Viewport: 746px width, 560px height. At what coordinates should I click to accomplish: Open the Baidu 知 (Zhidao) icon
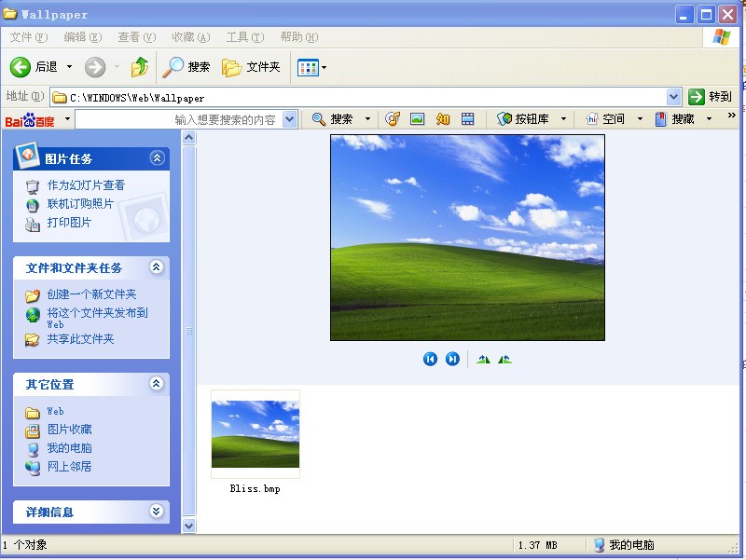pos(442,119)
